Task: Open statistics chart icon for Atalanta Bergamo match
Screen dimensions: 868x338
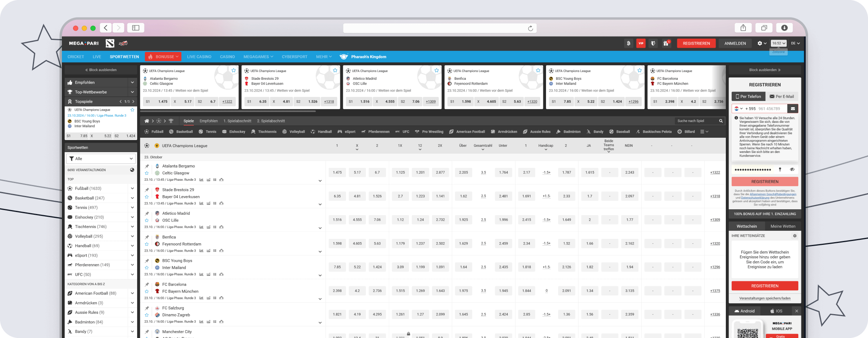Action: click(201, 180)
